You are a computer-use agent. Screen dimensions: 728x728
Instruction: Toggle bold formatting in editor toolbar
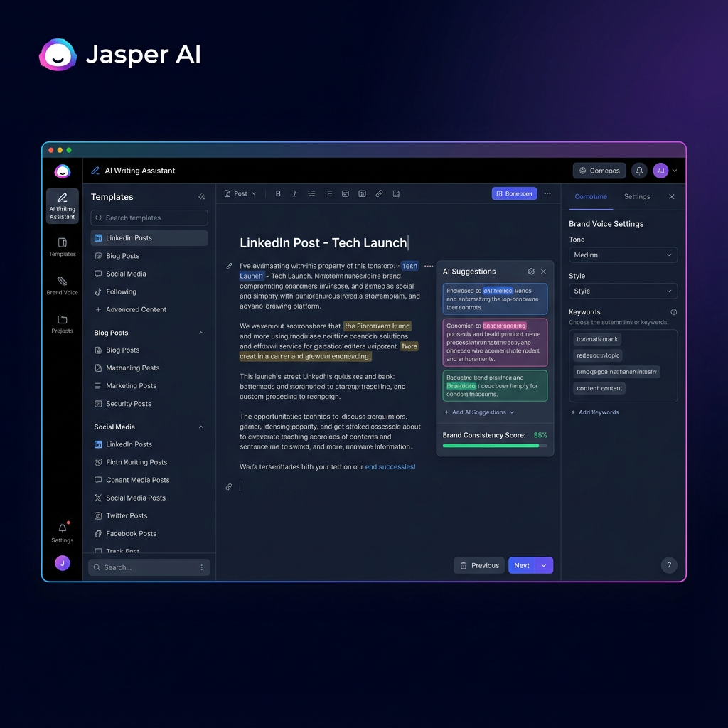(x=278, y=193)
